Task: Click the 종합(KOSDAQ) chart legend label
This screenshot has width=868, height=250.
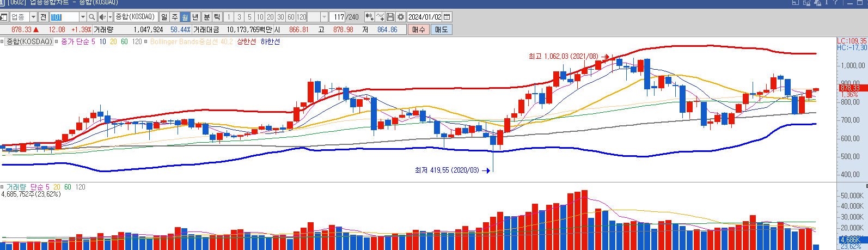Action: (x=29, y=41)
